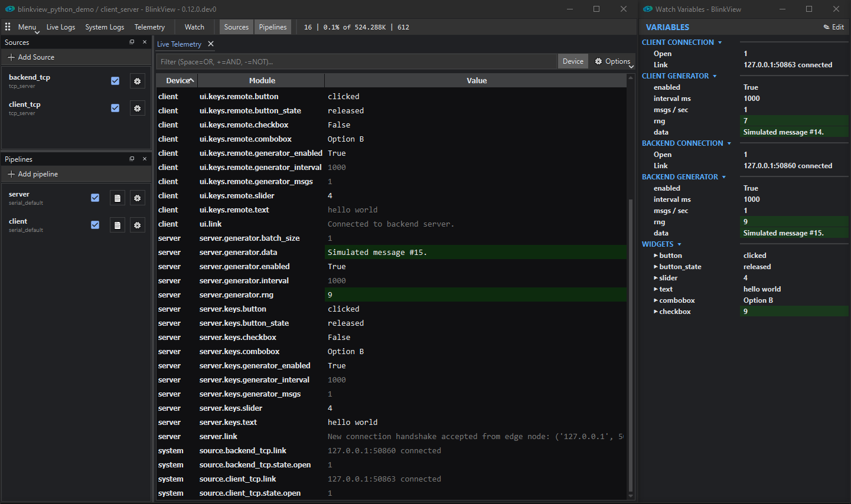Image resolution: width=851 pixels, height=504 pixels.
Task: Click the telemetry table vertical scrollbar
Action: click(630, 345)
